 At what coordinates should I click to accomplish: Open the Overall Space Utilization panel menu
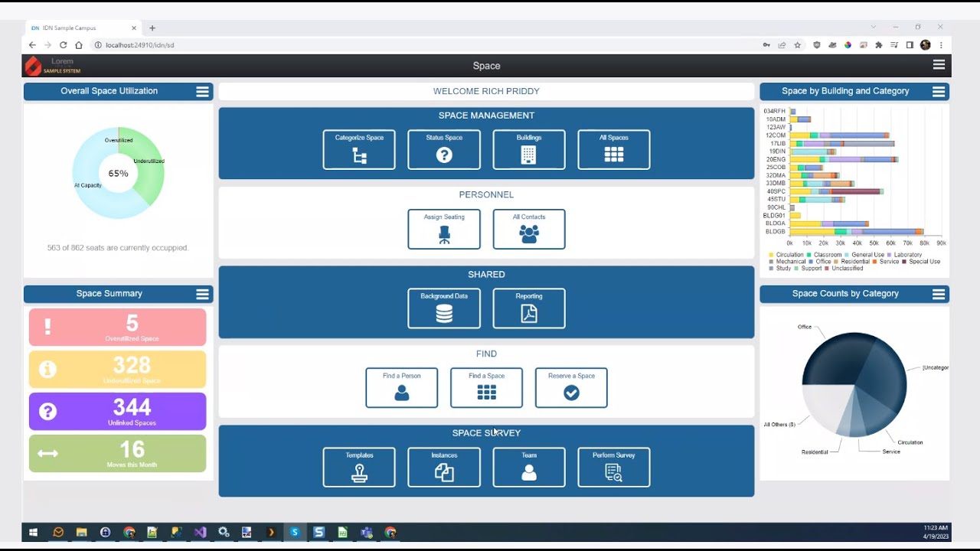tap(202, 92)
